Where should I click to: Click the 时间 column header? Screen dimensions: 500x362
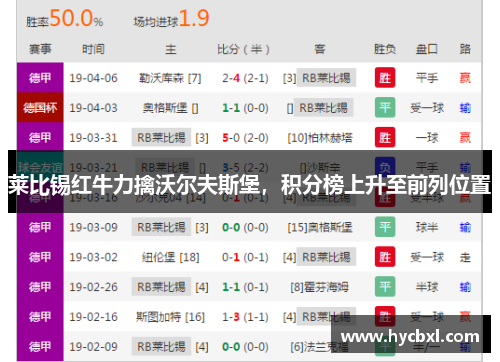93,49
